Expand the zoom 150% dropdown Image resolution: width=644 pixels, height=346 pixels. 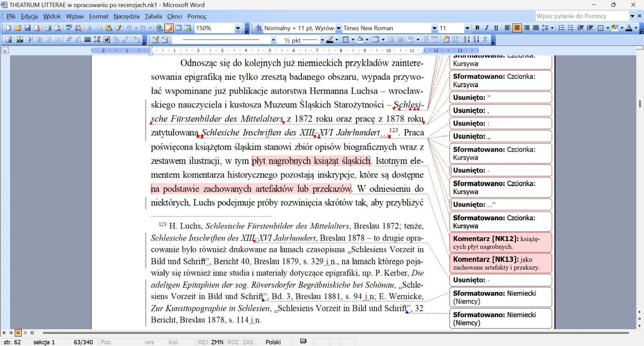pyautogui.click(x=238, y=29)
